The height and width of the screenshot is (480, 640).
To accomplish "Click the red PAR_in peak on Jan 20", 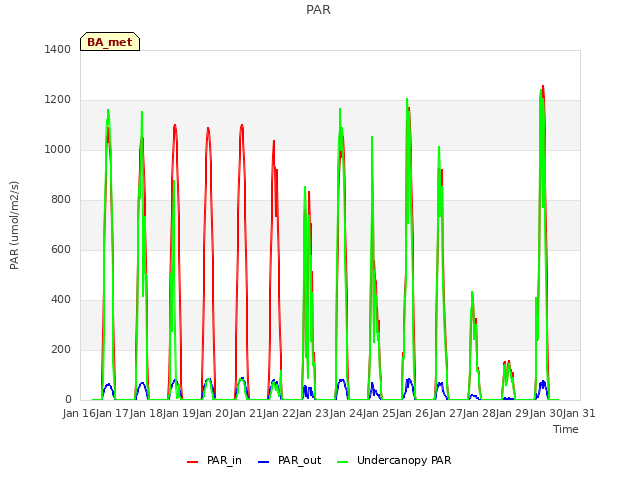I will pyautogui.click(x=242, y=125).
